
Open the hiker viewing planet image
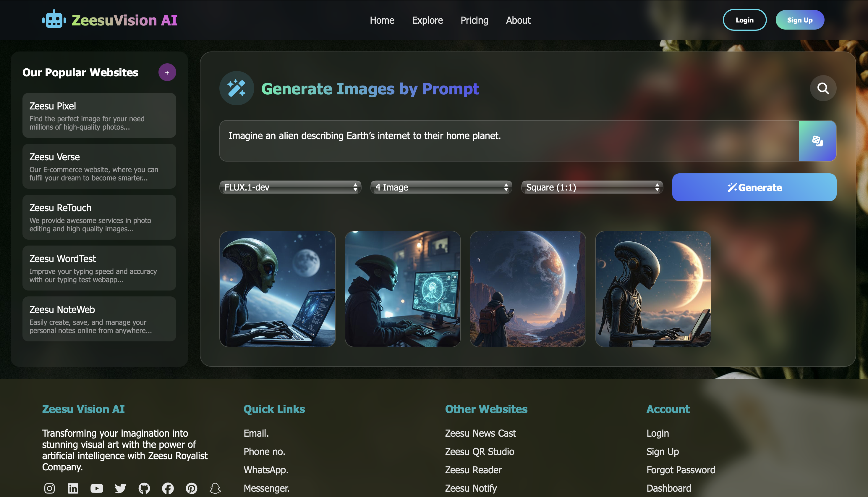pos(528,289)
